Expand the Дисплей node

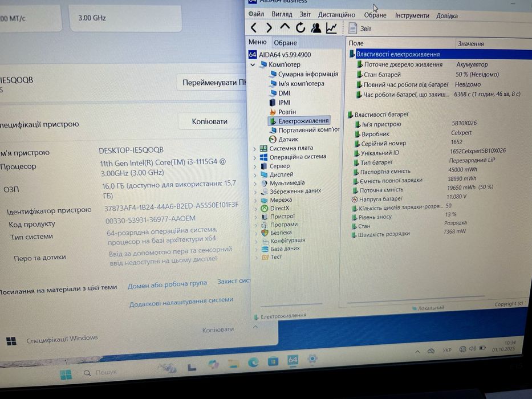(255, 175)
